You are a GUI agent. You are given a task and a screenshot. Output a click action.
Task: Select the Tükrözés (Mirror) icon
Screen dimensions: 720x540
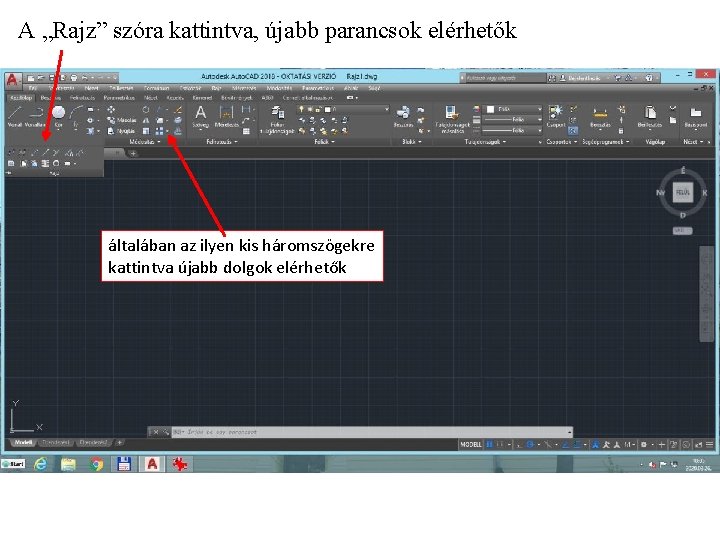[146, 120]
